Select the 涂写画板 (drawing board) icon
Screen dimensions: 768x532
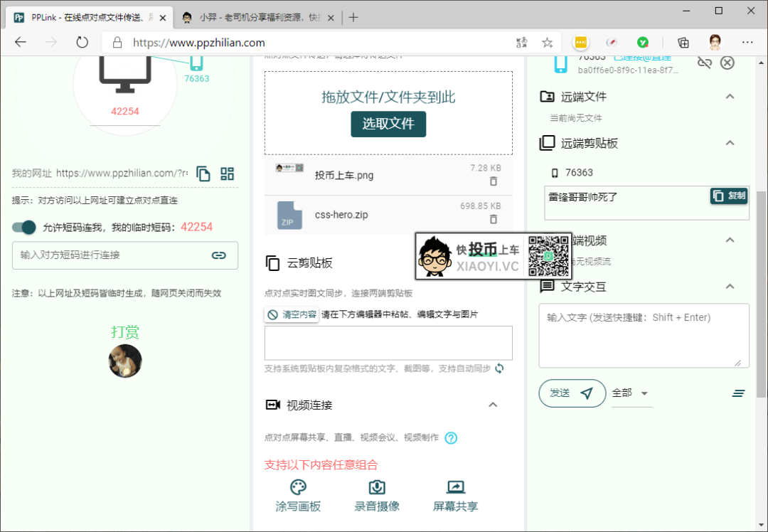pos(297,489)
